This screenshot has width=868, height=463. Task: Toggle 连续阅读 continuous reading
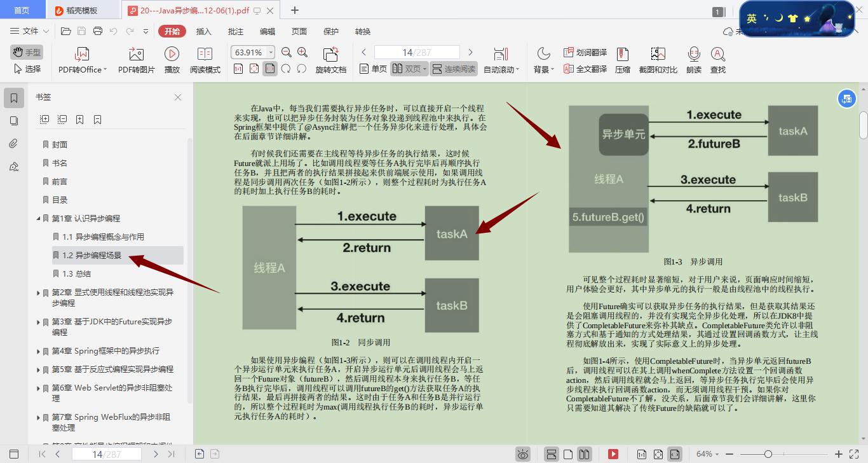tap(453, 69)
